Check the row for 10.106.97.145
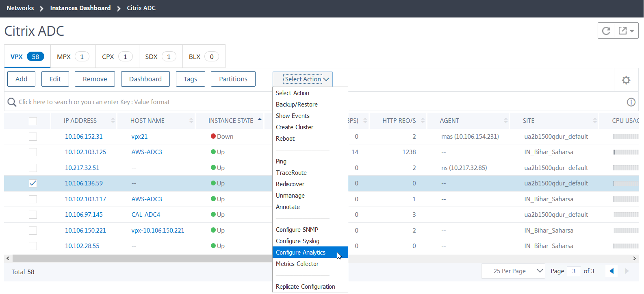This screenshot has height=294, width=644. pos(33,215)
